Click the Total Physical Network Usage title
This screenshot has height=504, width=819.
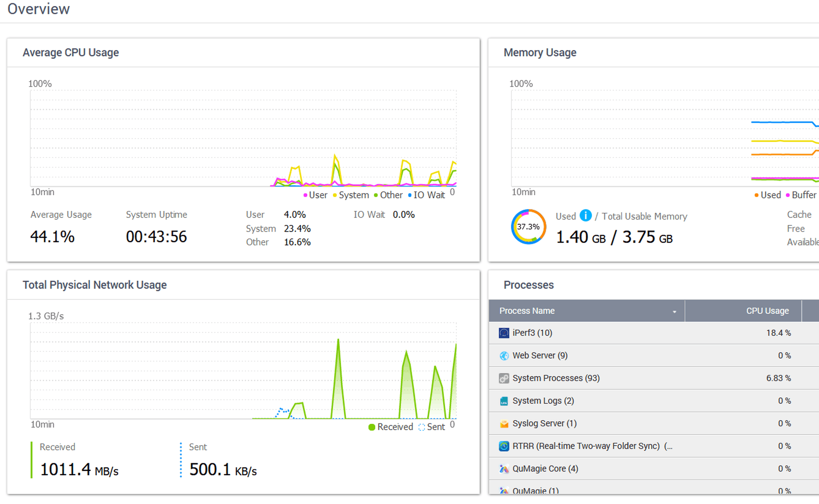pyautogui.click(x=95, y=285)
